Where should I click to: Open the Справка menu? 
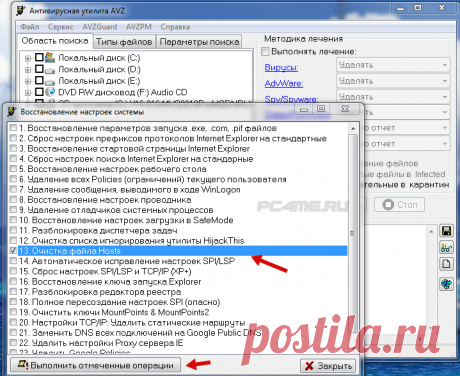click(x=175, y=27)
